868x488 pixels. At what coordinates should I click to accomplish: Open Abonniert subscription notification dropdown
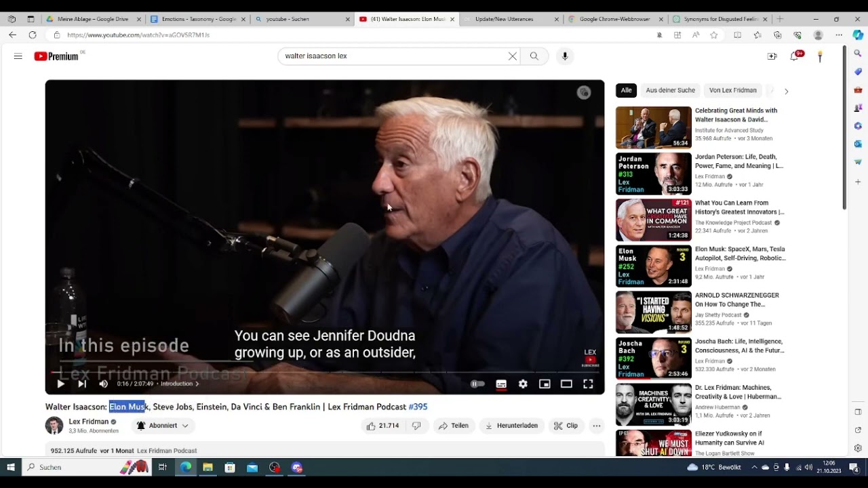pos(163,426)
